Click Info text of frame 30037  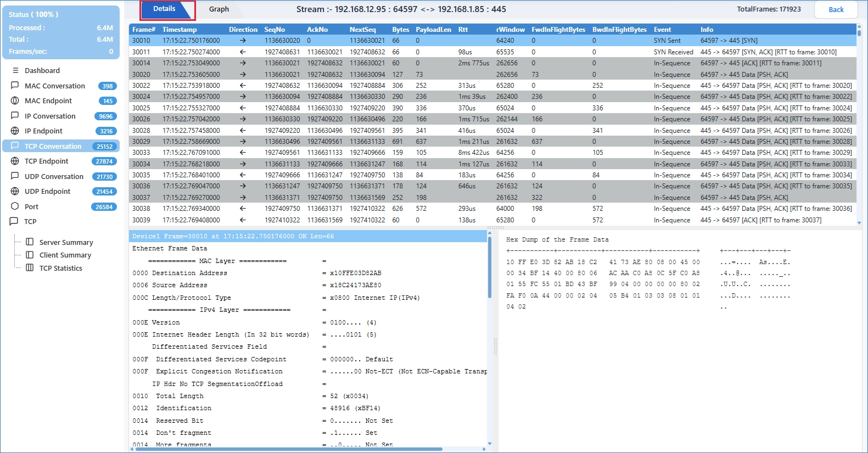coord(744,197)
